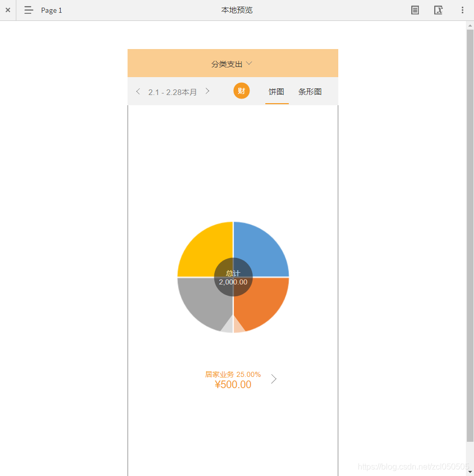This screenshot has height=476, width=474.
Task: Click the 2.1 - 2.28本月 date range
Action: point(172,92)
